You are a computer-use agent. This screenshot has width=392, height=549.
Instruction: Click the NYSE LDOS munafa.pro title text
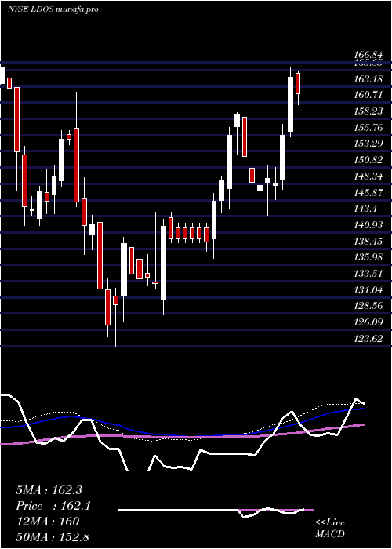click(x=53, y=9)
